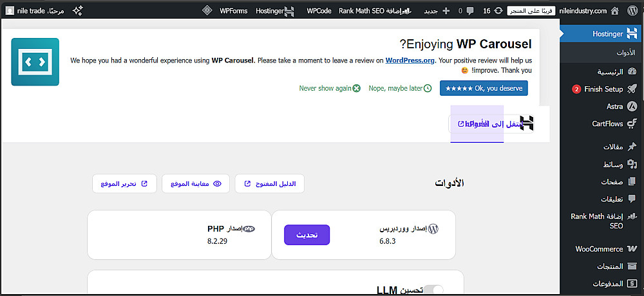Open the WordPress logo menu
Image resolution: width=644 pixels, height=296 pixels.
tap(632, 11)
